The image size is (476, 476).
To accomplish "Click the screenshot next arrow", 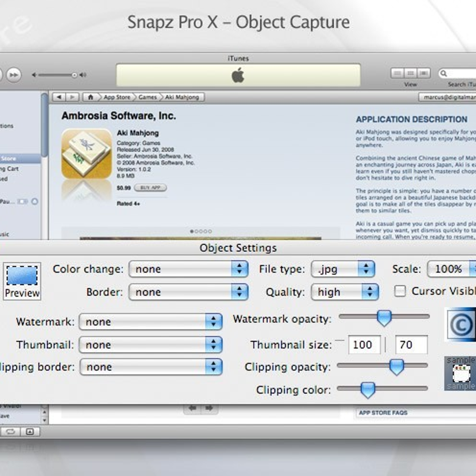I will 209,408.
